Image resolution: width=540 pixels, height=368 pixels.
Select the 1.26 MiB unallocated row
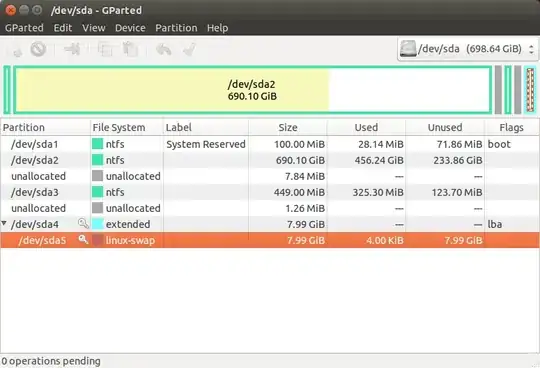coord(270,208)
